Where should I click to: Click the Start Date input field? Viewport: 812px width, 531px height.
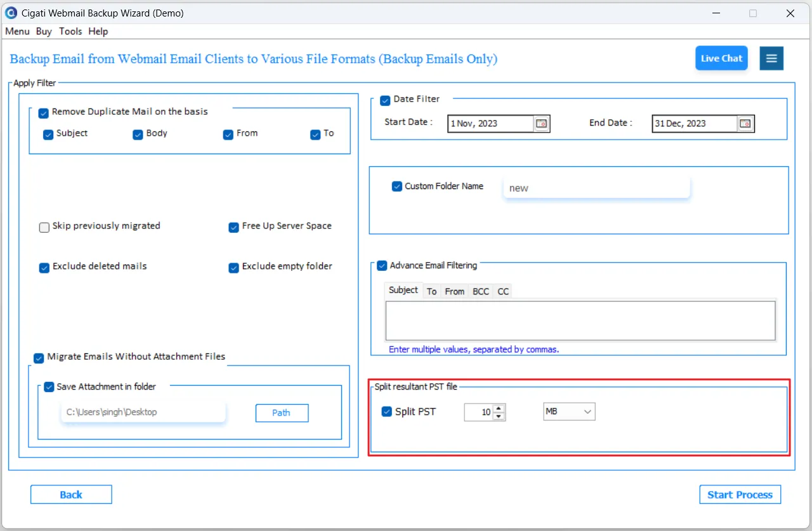[x=490, y=124]
